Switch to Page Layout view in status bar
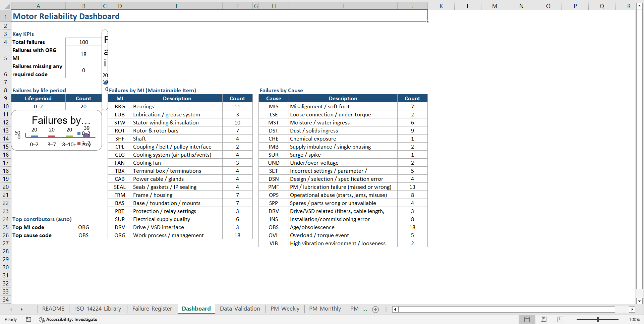The height and width of the screenshot is (324, 644). click(x=543, y=319)
